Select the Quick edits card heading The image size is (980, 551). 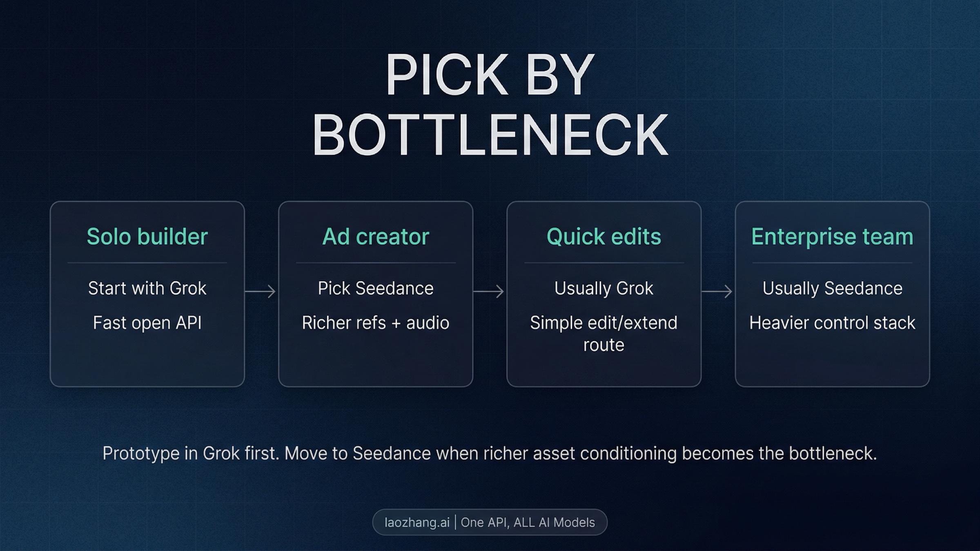[x=604, y=237]
